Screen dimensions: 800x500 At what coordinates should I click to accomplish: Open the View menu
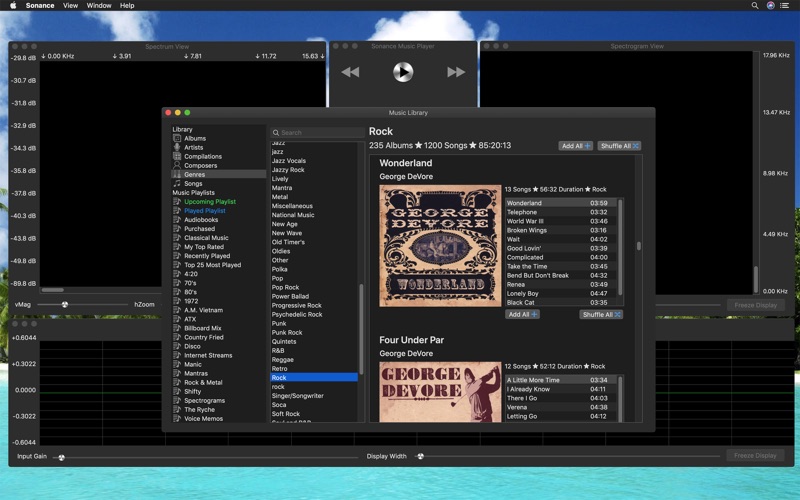(x=70, y=6)
